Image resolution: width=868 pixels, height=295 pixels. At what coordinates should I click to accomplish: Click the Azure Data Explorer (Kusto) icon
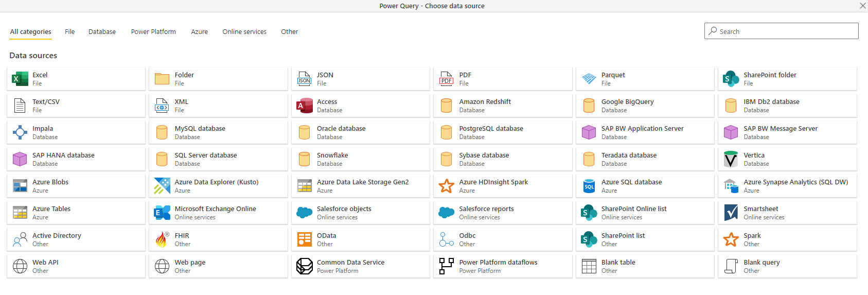162,186
